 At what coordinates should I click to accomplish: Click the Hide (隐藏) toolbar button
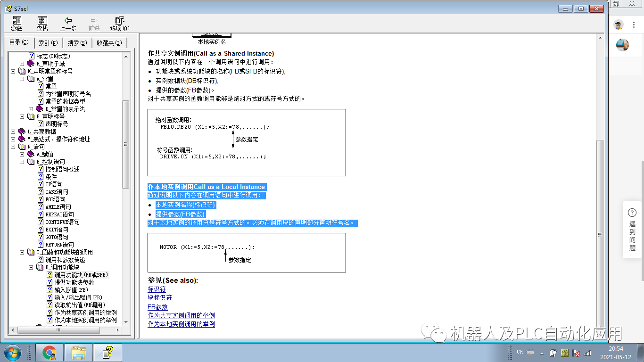16,24
